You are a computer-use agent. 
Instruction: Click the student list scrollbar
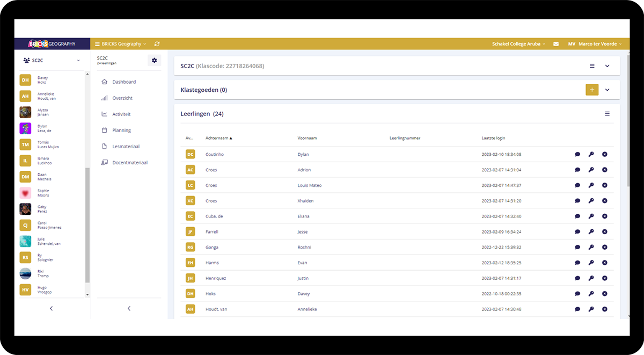point(87,226)
